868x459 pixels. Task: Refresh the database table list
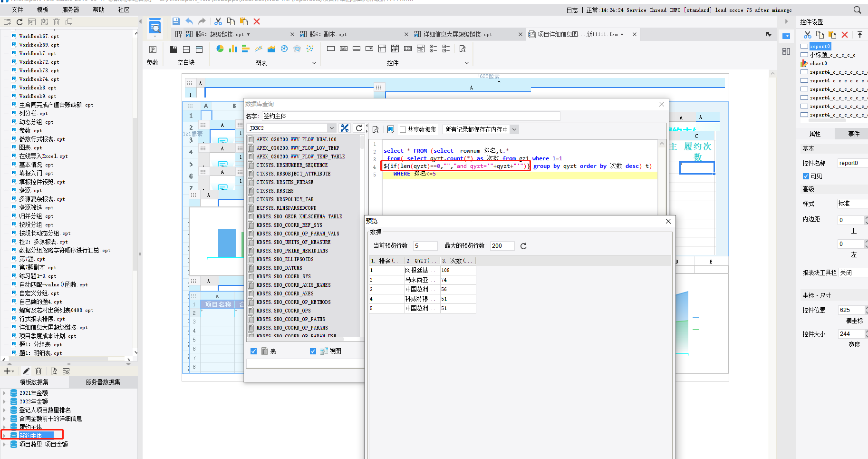pyautogui.click(x=359, y=128)
